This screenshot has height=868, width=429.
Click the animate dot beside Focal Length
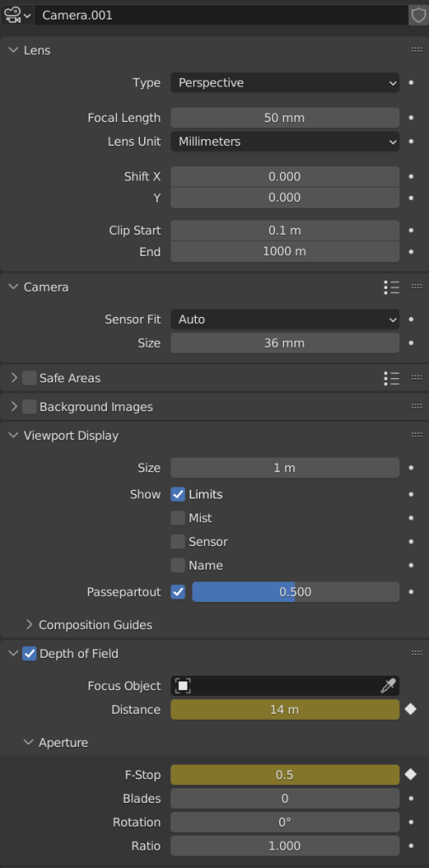[x=410, y=118]
